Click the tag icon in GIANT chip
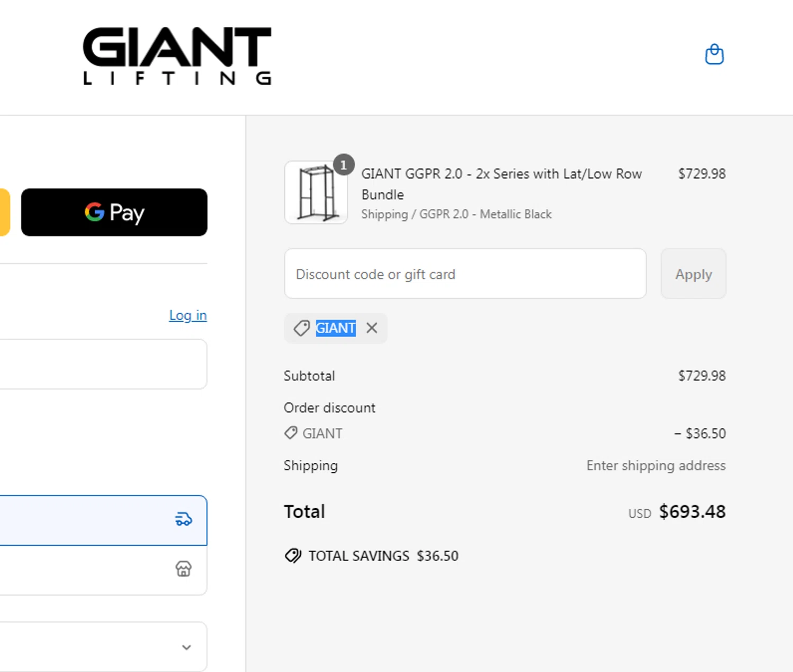The height and width of the screenshot is (672, 793). [302, 328]
